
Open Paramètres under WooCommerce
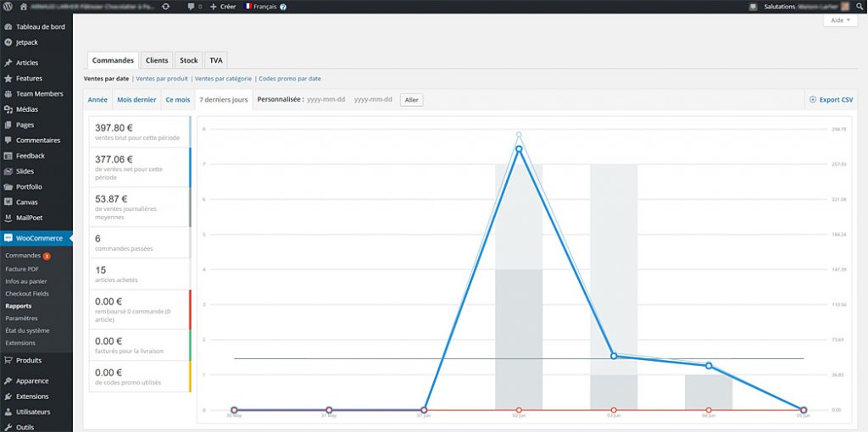tap(21, 318)
